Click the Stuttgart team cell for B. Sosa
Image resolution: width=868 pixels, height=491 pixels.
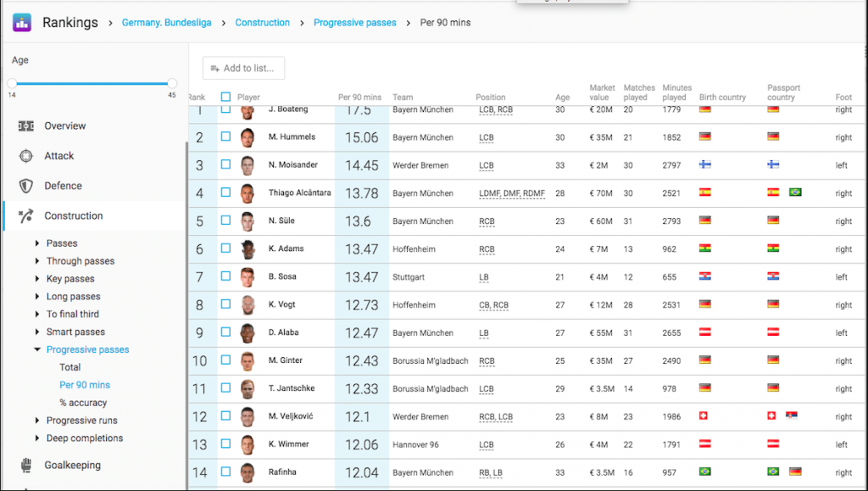click(x=409, y=276)
